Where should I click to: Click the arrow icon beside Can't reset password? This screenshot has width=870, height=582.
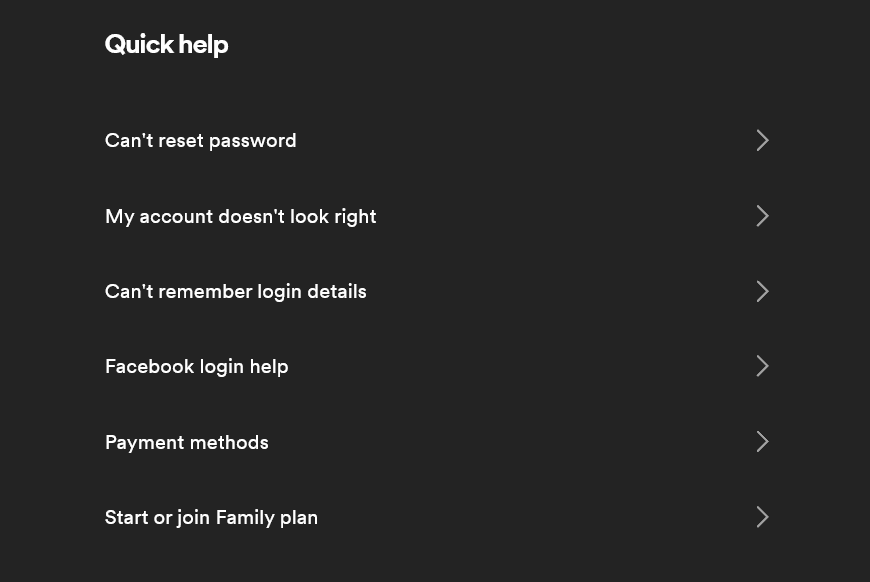tap(762, 140)
